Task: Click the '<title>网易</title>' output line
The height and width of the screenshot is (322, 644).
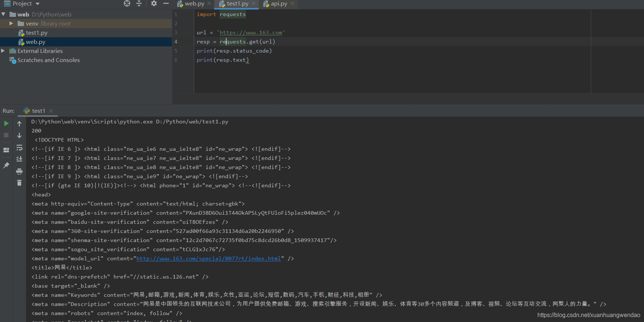Action: (62, 268)
